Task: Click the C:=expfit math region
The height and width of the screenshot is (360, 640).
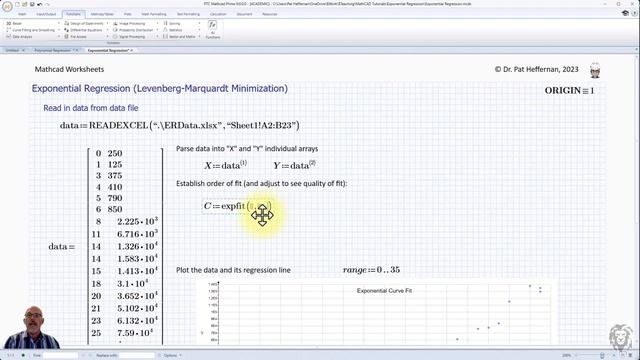Action: pos(237,206)
